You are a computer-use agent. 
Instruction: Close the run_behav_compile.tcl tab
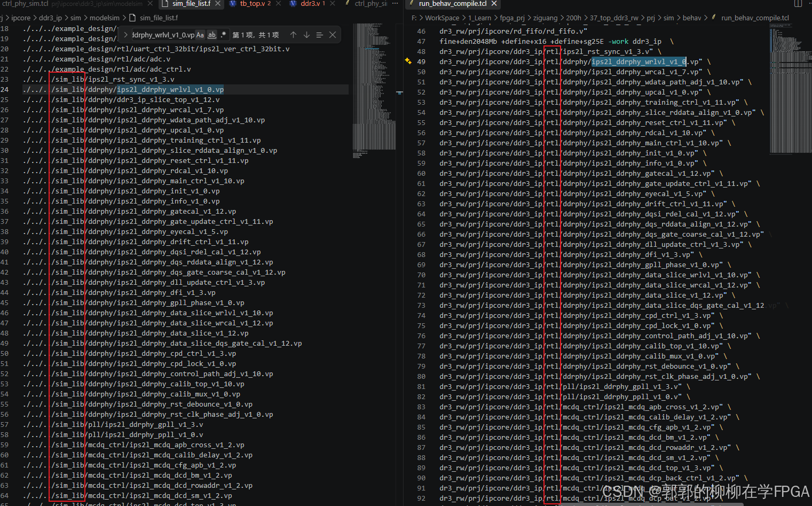pos(494,4)
